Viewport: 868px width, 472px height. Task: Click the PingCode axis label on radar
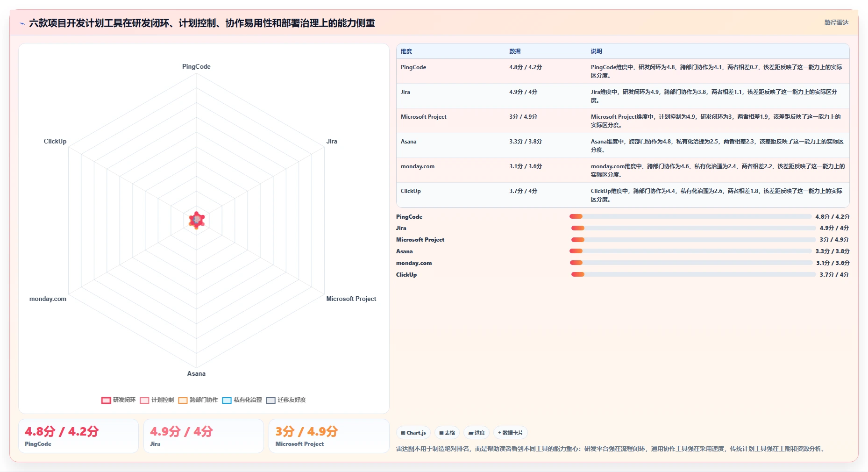[x=196, y=66]
